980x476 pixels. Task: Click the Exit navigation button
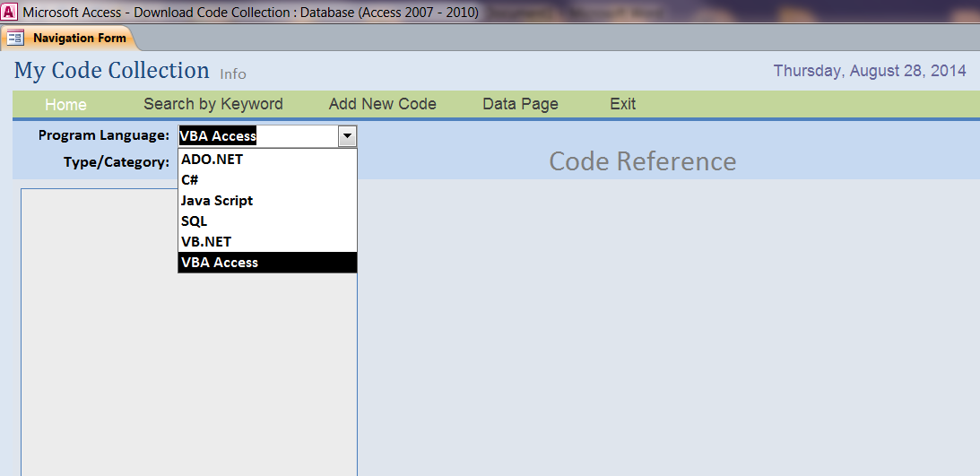click(x=622, y=104)
